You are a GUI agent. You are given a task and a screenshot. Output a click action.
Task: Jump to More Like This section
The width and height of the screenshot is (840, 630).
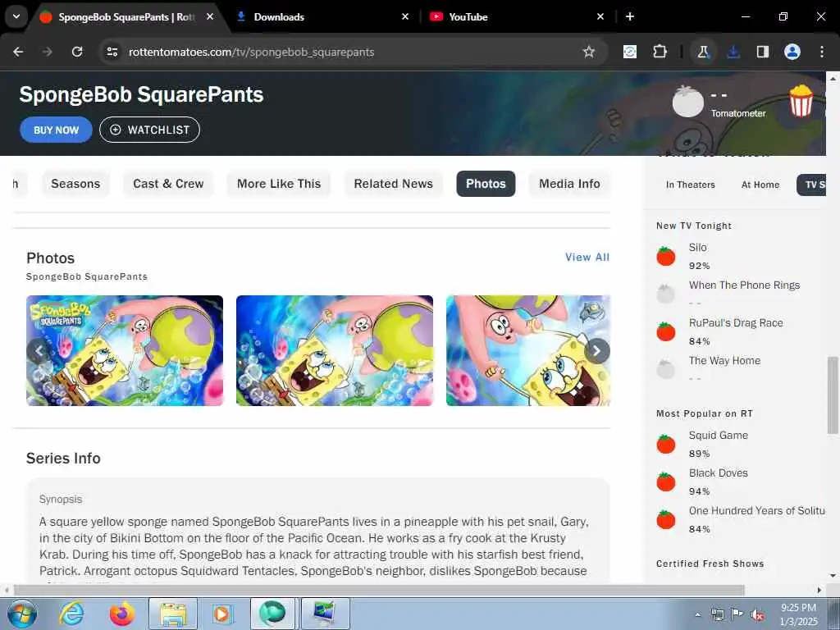(x=279, y=184)
